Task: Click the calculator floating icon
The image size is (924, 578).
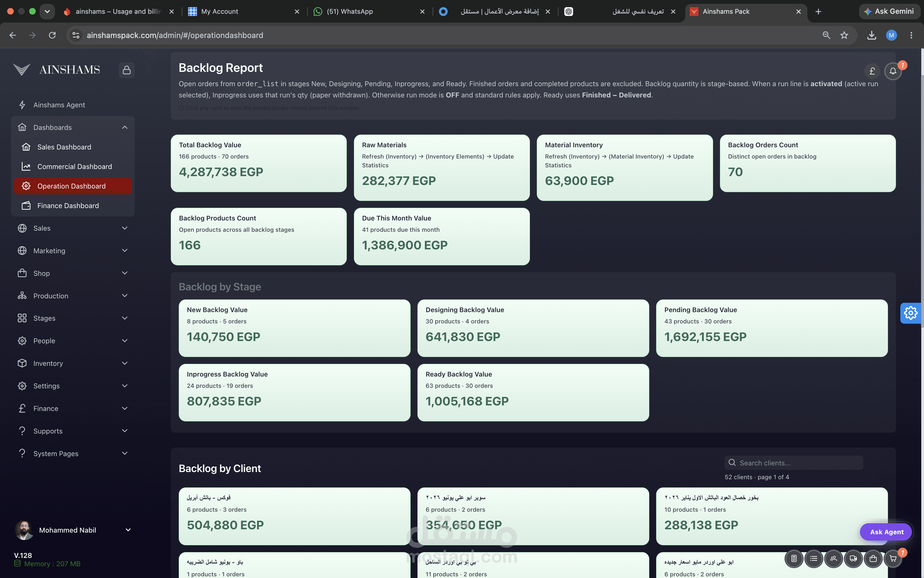Action: pyautogui.click(x=794, y=558)
